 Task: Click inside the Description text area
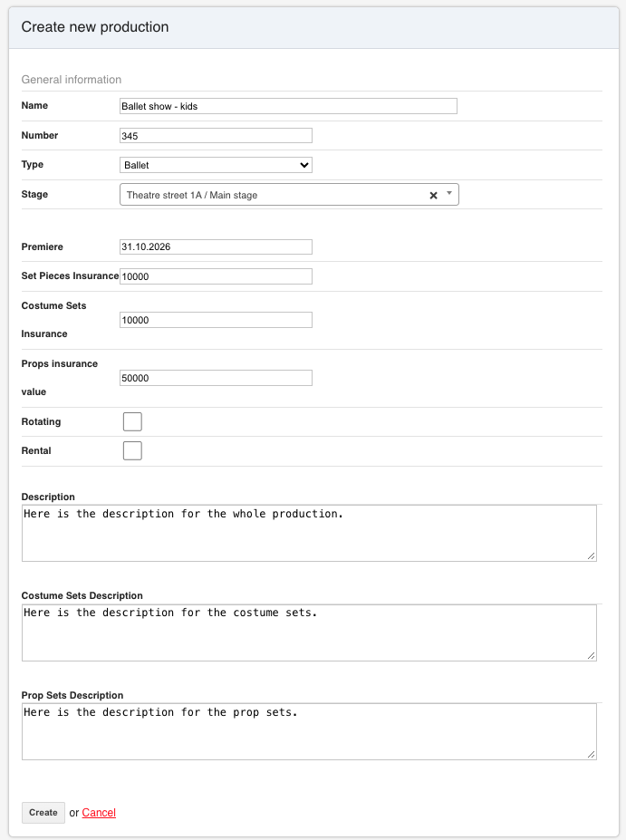(309, 533)
